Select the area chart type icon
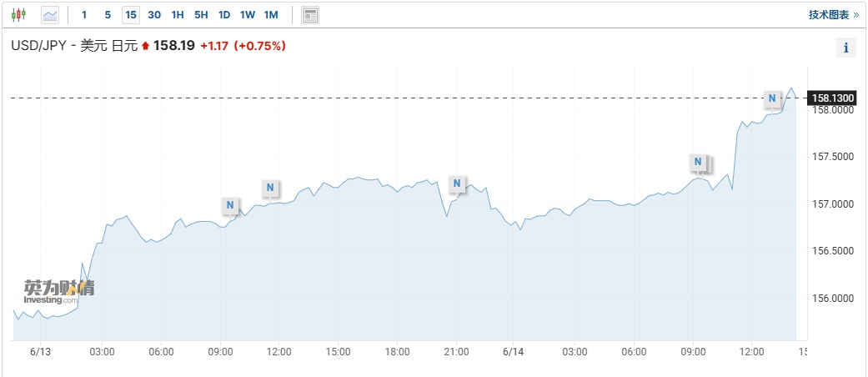 (x=50, y=14)
